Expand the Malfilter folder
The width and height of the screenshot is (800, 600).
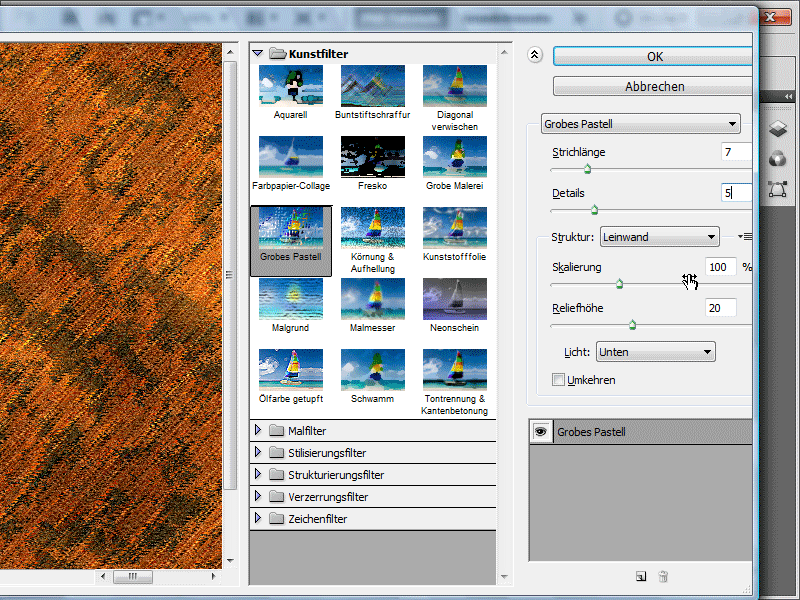[x=258, y=430]
